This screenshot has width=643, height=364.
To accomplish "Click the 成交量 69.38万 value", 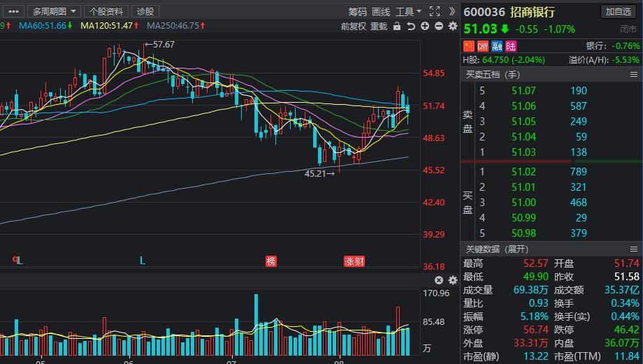I will (530, 290).
